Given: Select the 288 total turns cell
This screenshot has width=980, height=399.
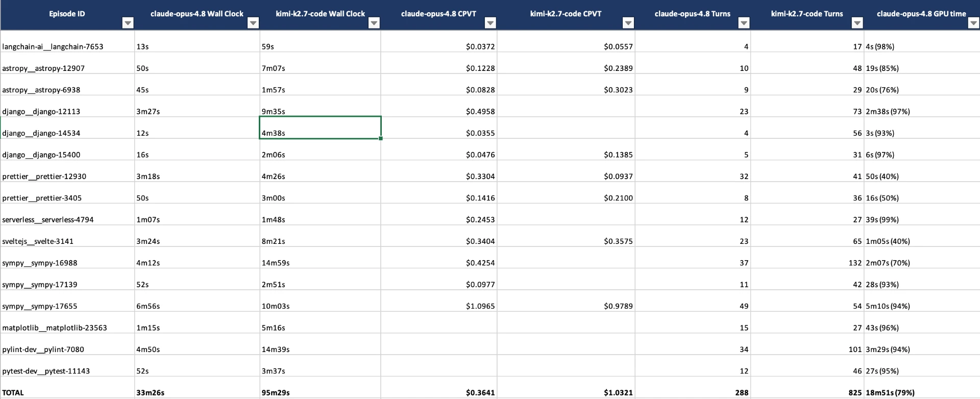Looking at the screenshot, I should pyautogui.click(x=693, y=388).
